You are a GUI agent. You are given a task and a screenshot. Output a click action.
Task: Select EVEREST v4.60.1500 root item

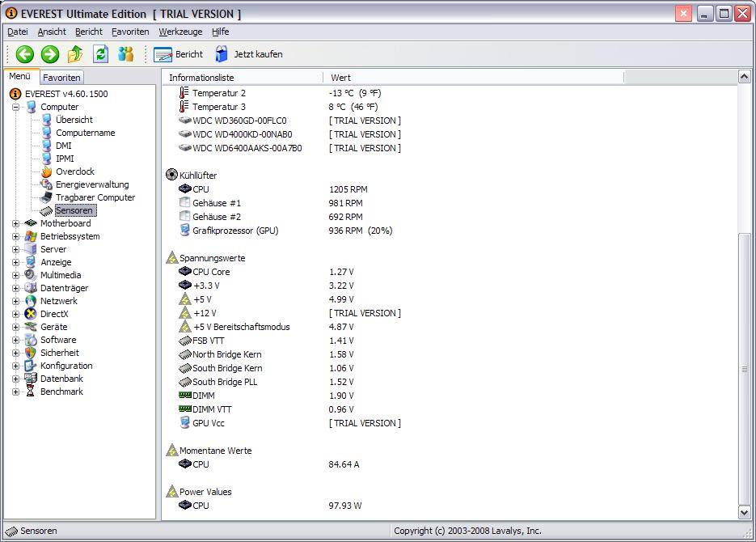click(66, 94)
